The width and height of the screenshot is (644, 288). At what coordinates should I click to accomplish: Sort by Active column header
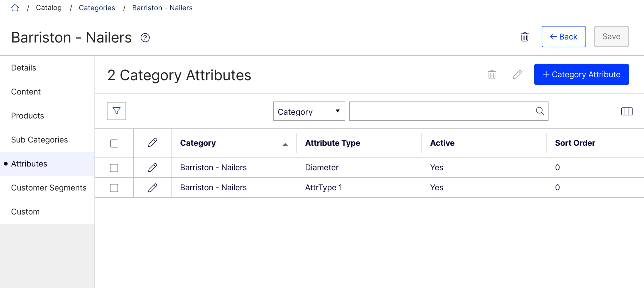[442, 143]
